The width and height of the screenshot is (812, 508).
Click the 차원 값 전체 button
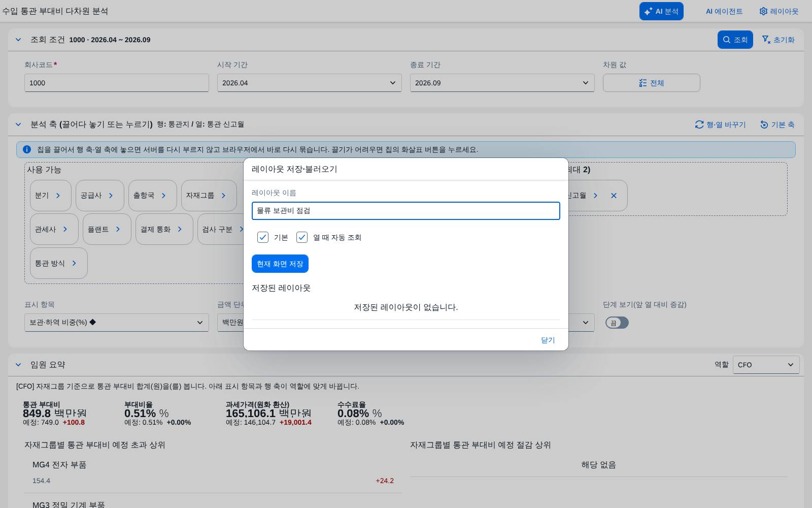pyautogui.click(x=652, y=83)
